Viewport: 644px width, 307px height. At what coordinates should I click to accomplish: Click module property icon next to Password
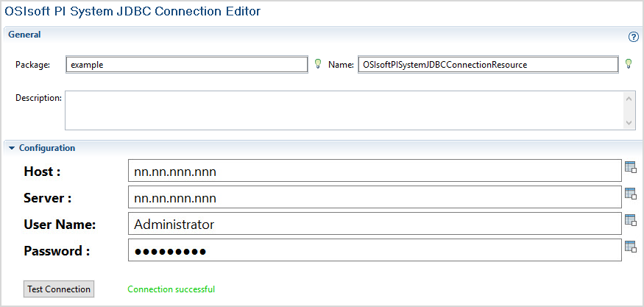(630, 247)
